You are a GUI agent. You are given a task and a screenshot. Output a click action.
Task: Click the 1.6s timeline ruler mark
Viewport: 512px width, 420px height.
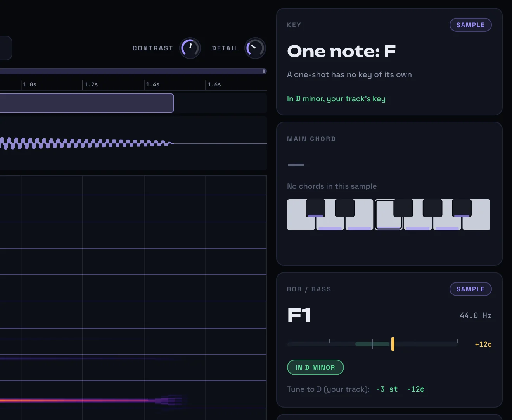click(x=214, y=84)
